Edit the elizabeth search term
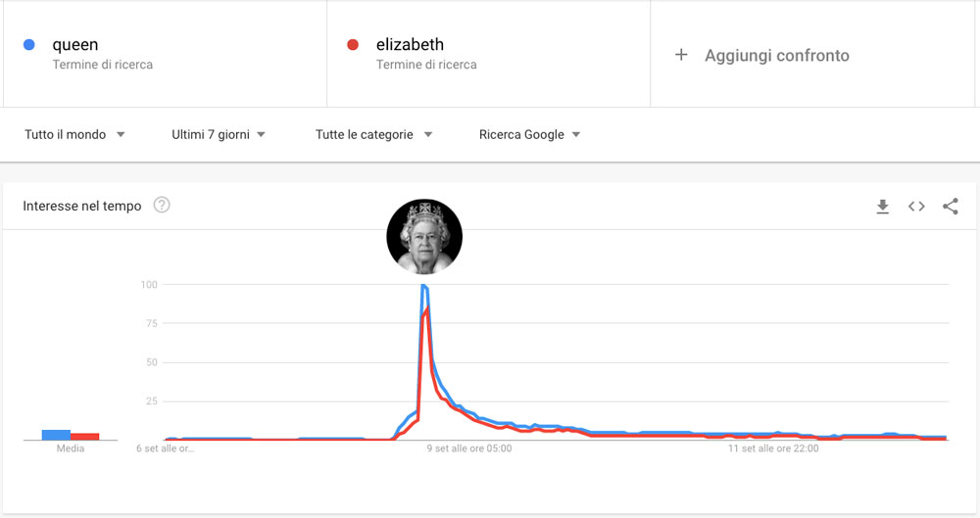 click(x=410, y=45)
